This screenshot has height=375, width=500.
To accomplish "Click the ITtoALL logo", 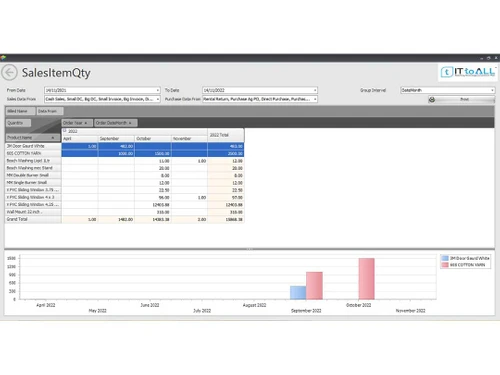I will click(x=468, y=72).
